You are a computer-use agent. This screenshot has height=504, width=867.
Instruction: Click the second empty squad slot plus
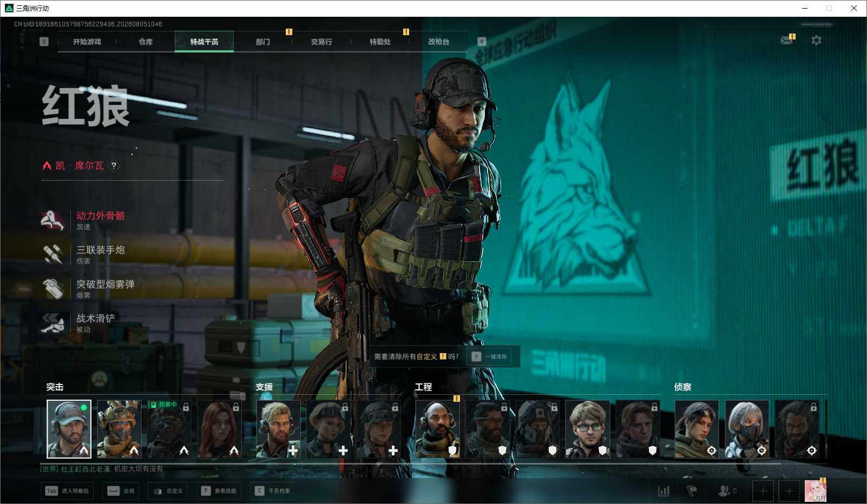(x=789, y=491)
